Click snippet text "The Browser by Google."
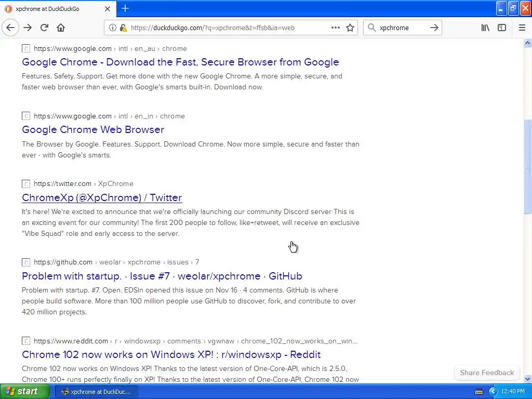 tap(61, 144)
